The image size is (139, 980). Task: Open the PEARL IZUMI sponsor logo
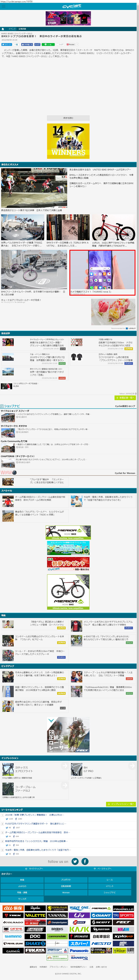13,944
